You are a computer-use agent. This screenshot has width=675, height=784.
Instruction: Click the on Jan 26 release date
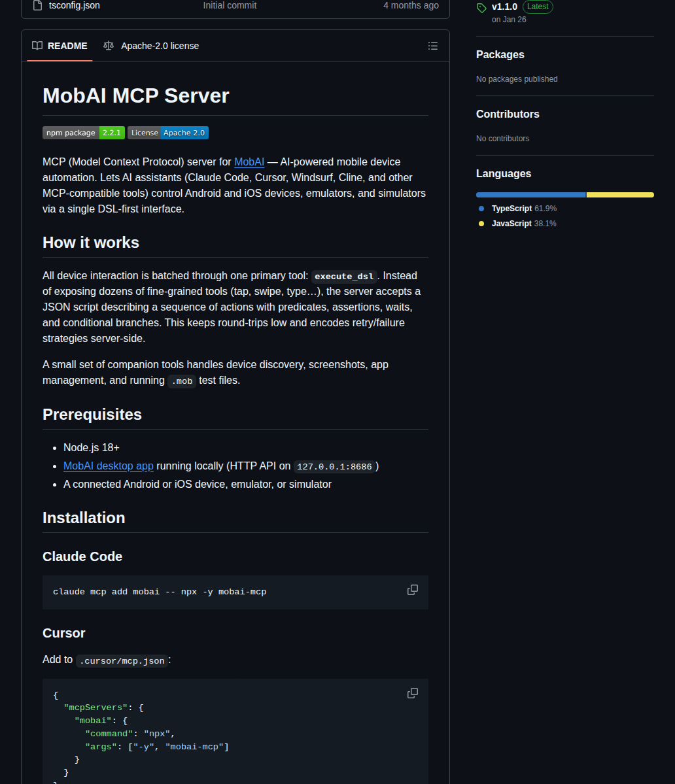coord(509,20)
